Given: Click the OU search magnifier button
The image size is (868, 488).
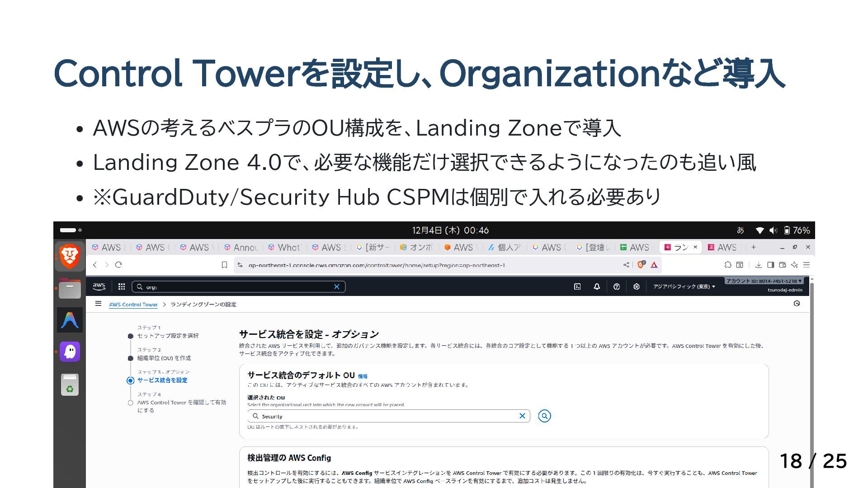Looking at the screenshot, I should pyautogui.click(x=544, y=416).
